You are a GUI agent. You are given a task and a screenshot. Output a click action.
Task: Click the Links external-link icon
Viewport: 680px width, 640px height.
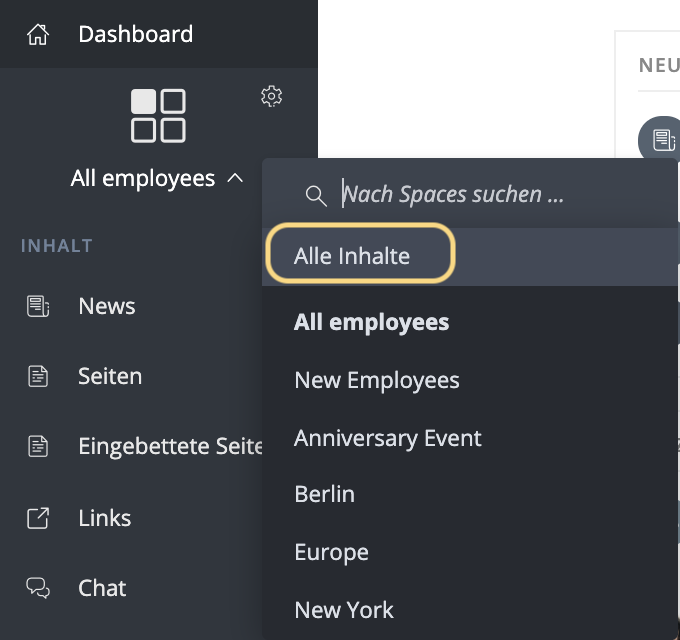click(38, 518)
